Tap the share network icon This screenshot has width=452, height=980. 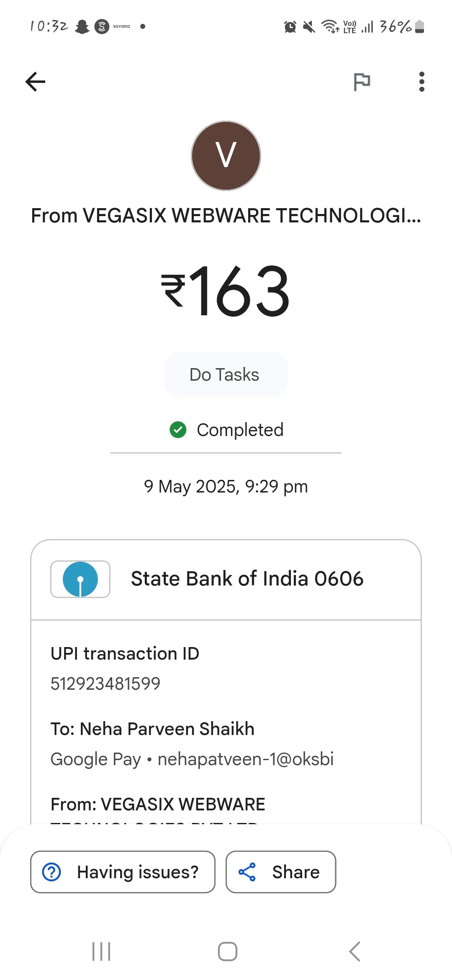click(x=247, y=872)
